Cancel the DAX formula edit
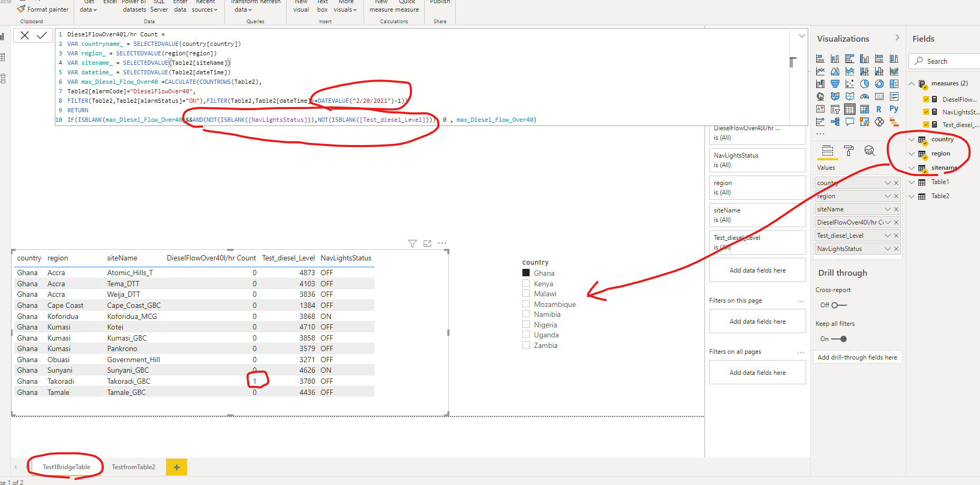The width and height of the screenshot is (980, 485). tap(25, 35)
